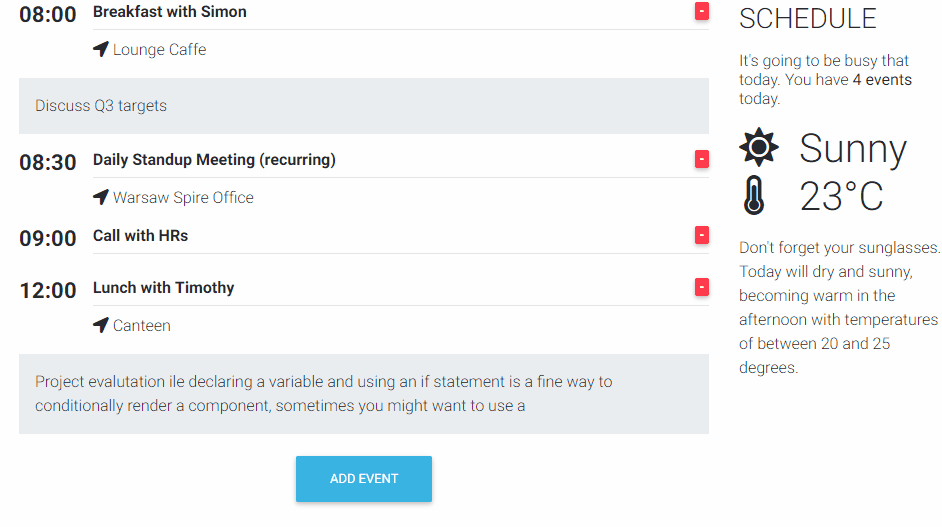Click the Discuss Q3 targets description box

tap(363, 106)
